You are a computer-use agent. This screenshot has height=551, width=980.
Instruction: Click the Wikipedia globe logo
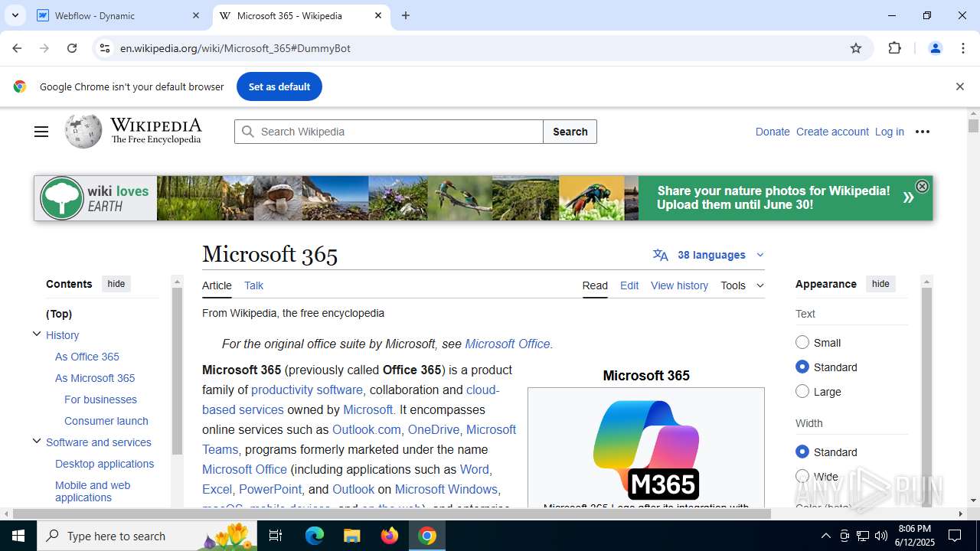point(83,132)
